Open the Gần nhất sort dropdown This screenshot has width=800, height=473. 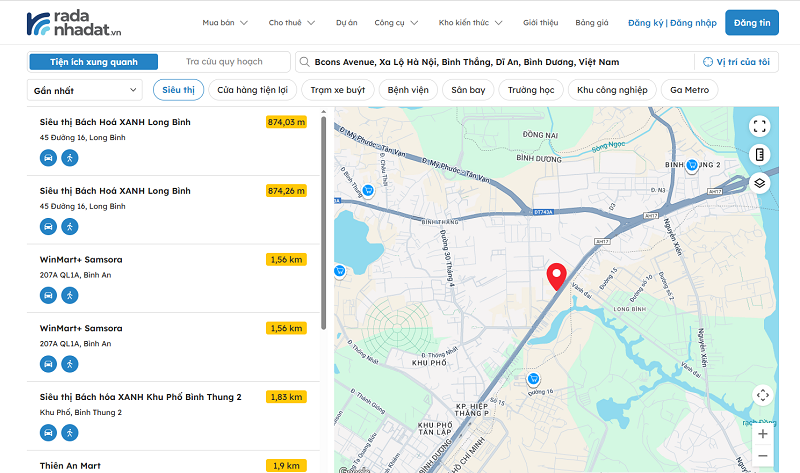(85, 90)
